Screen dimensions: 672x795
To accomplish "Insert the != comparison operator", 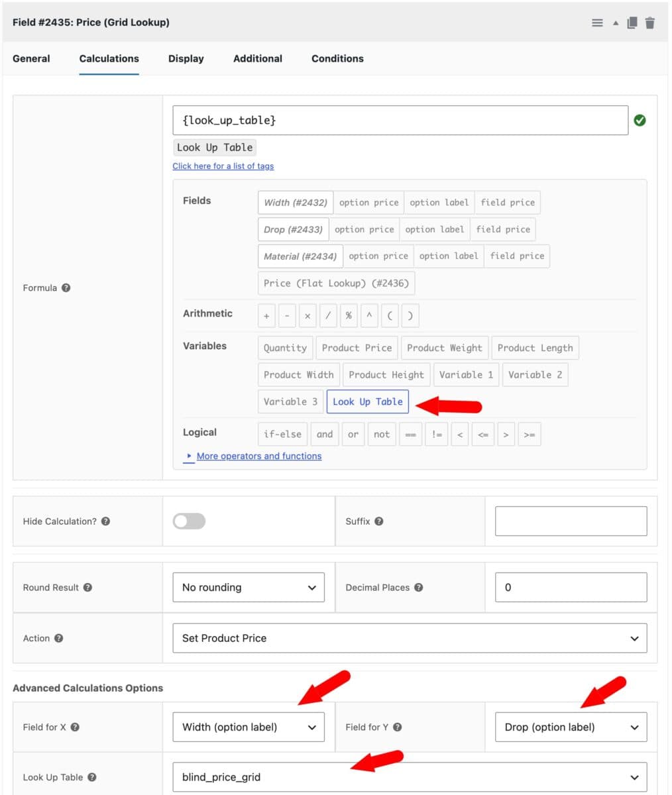I will click(x=437, y=435).
